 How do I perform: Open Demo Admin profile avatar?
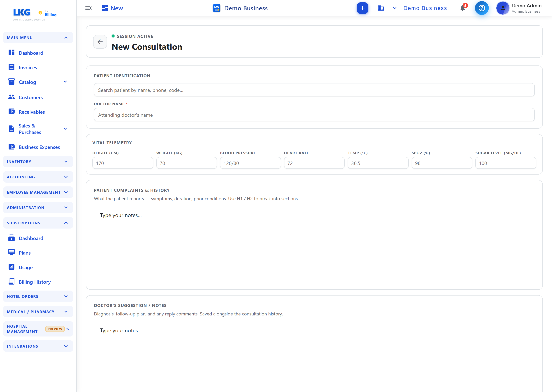pos(503,8)
